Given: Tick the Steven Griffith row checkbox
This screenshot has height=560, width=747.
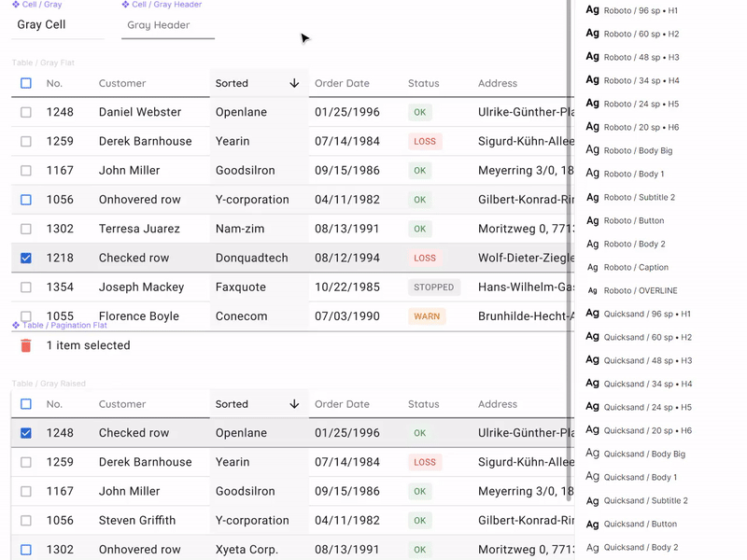Looking at the screenshot, I should click(x=26, y=521).
